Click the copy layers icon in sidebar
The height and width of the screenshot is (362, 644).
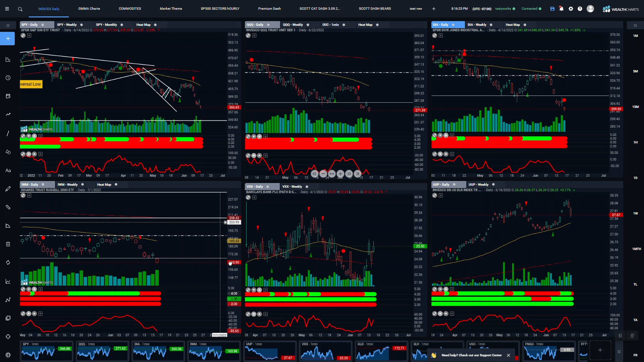coord(8,318)
